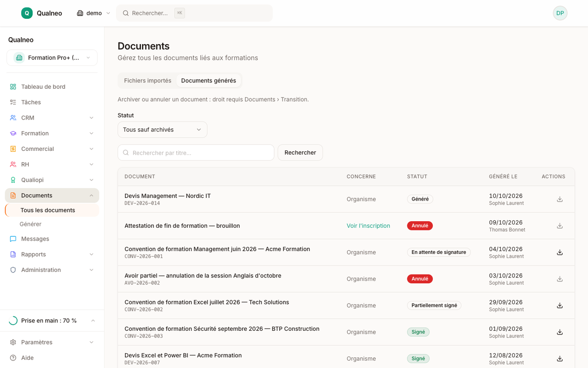Open the demo organization switcher
588x368 pixels.
[94, 13]
